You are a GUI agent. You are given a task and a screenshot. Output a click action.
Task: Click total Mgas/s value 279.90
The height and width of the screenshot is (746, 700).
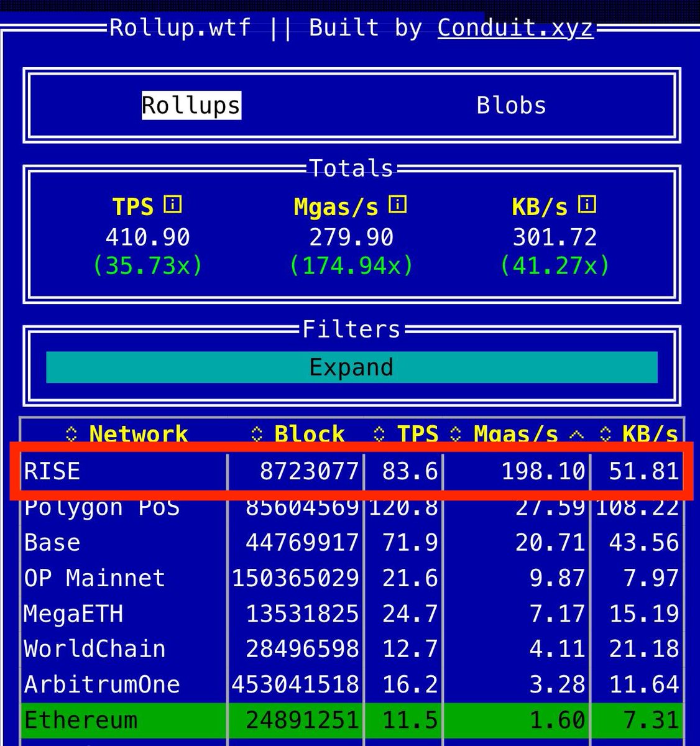click(x=351, y=237)
